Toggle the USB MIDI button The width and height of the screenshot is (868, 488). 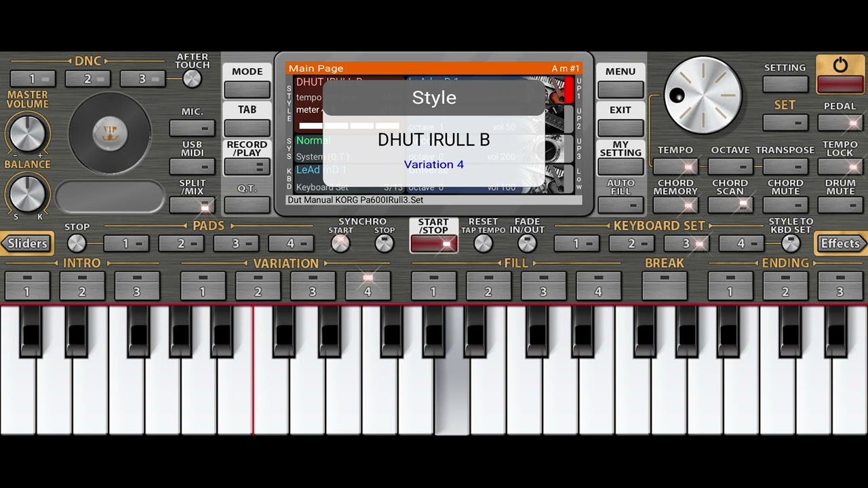(x=192, y=166)
